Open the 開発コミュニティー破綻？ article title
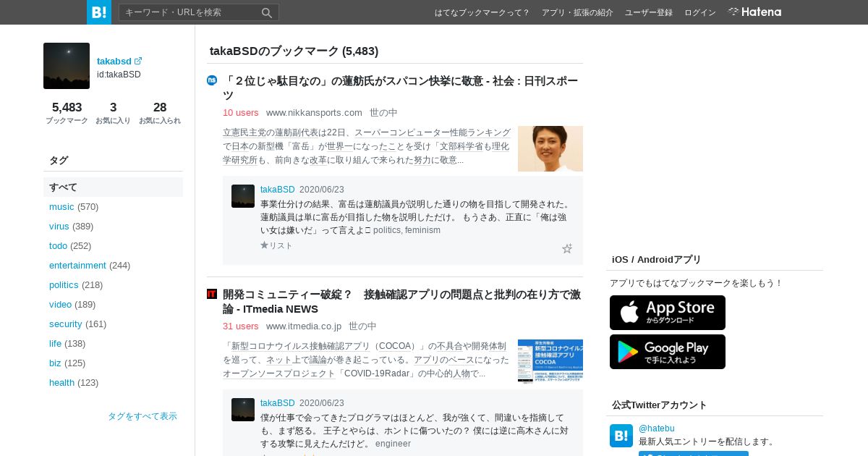This screenshot has height=456, width=868. [402, 301]
